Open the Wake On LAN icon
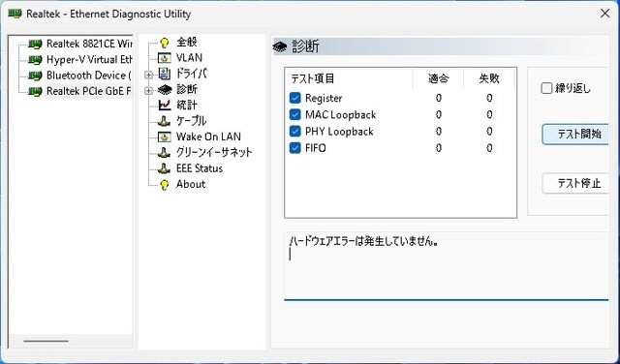 click(x=164, y=136)
